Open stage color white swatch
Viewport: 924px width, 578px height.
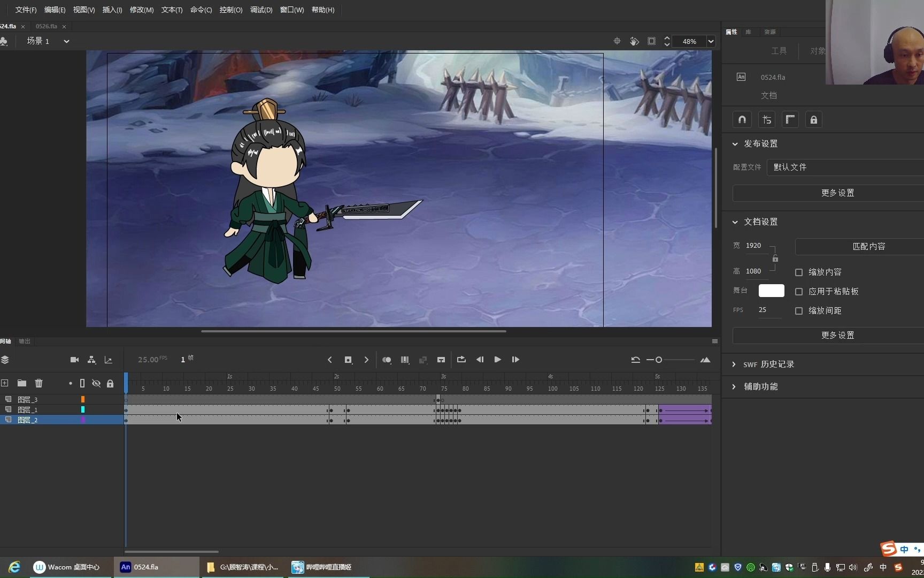pos(772,291)
